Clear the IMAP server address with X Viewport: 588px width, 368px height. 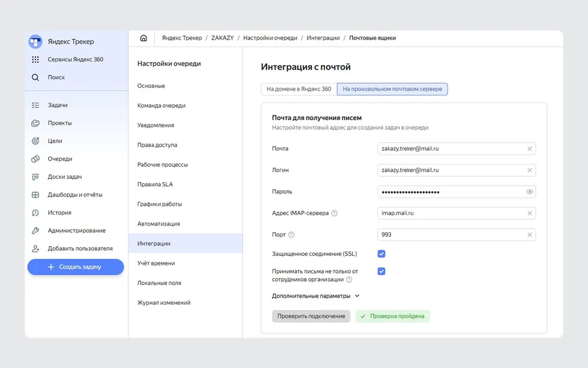tap(529, 213)
